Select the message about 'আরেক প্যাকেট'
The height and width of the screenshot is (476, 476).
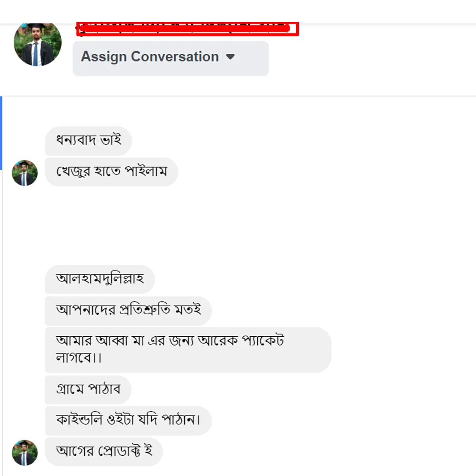(188, 350)
